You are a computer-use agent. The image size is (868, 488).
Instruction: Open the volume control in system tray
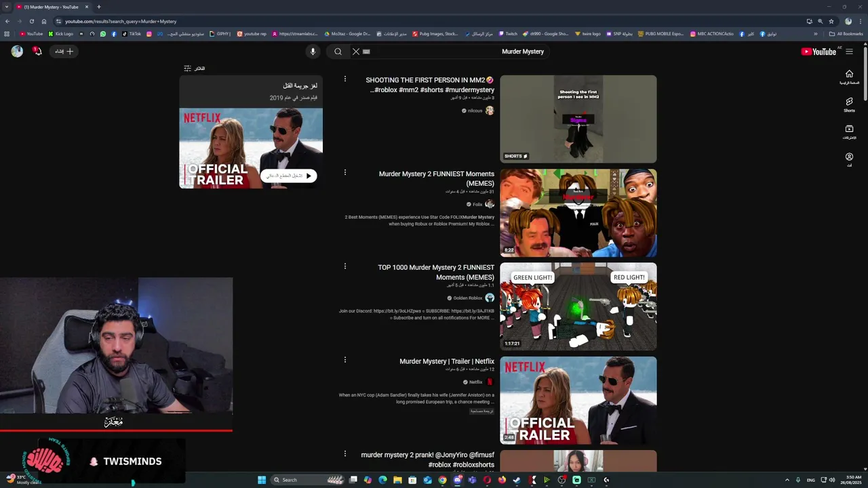pyautogui.click(x=832, y=480)
